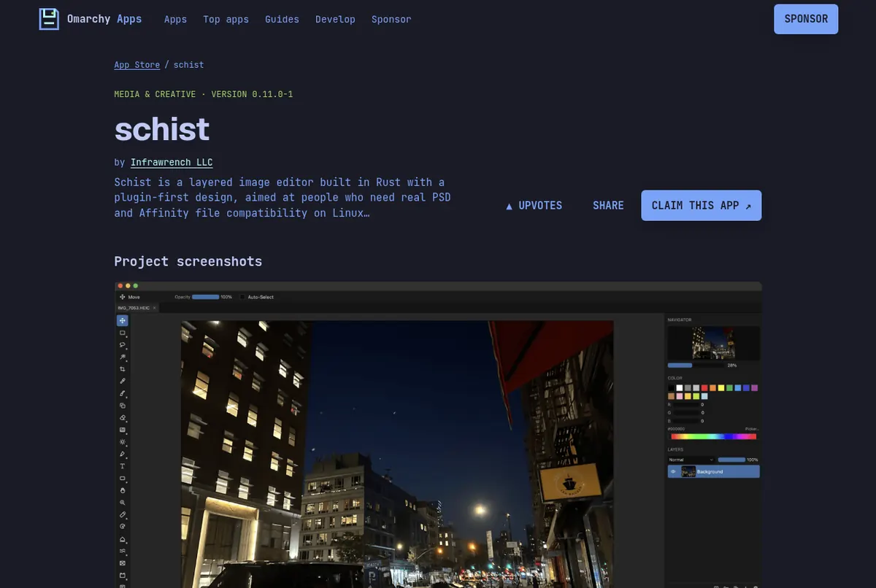Hide the Background layer via eye icon
The image size is (876, 588).
click(x=673, y=471)
